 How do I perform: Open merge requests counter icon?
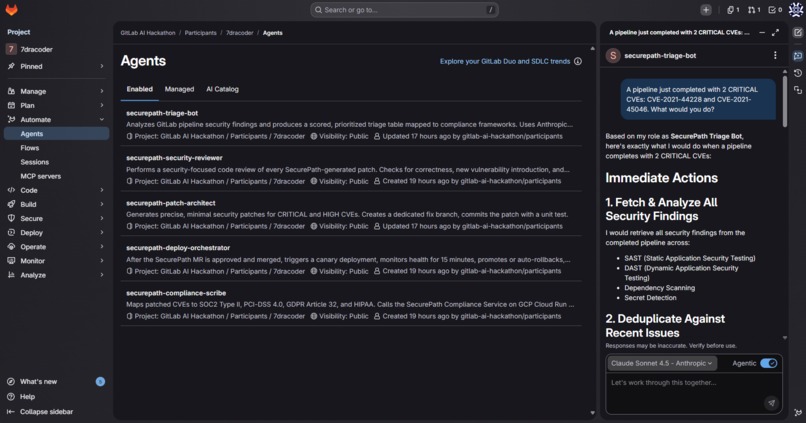click(x=754, y=10)
